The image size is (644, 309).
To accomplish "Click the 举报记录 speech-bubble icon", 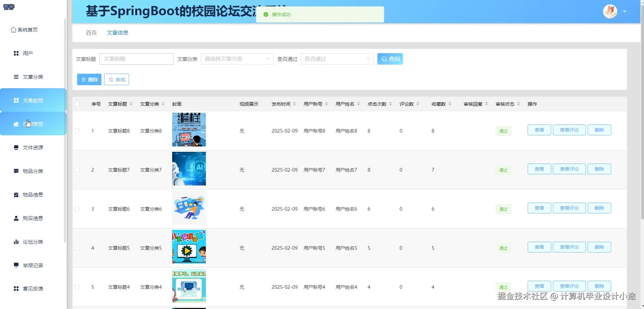I will (16, 265).
